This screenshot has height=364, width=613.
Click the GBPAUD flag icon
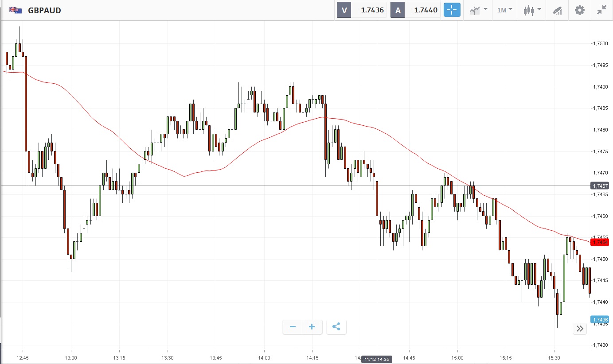16,10
